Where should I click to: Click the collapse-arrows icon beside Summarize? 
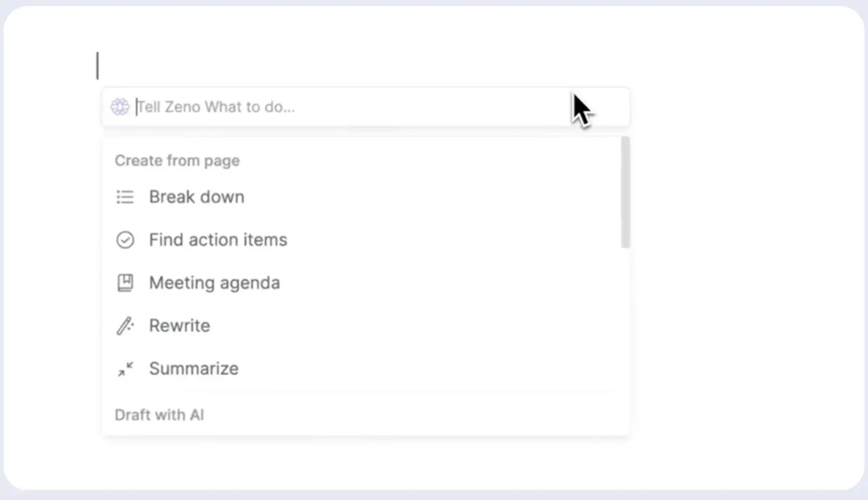click(125, 369)
